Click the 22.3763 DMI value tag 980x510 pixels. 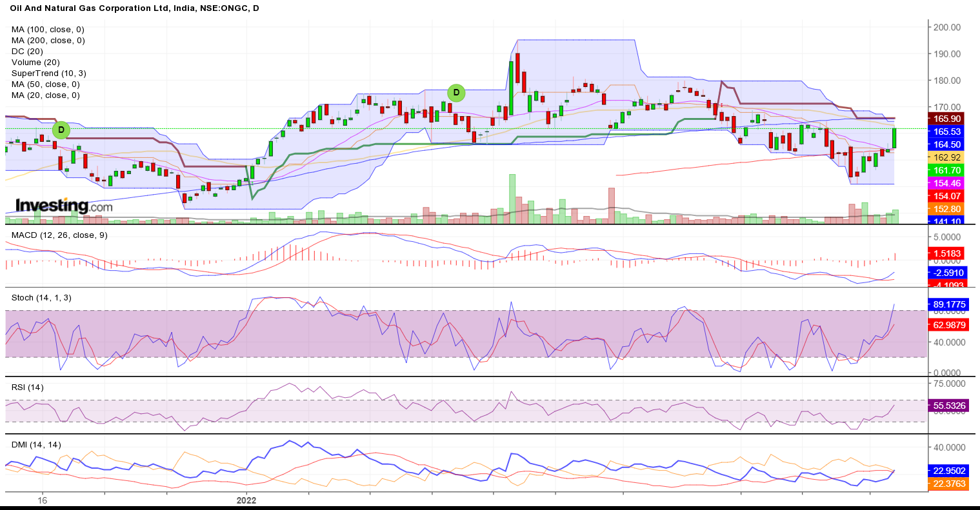(948, 484)
